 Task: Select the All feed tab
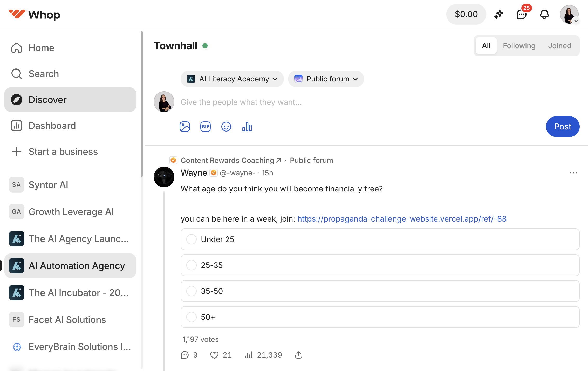486,46
